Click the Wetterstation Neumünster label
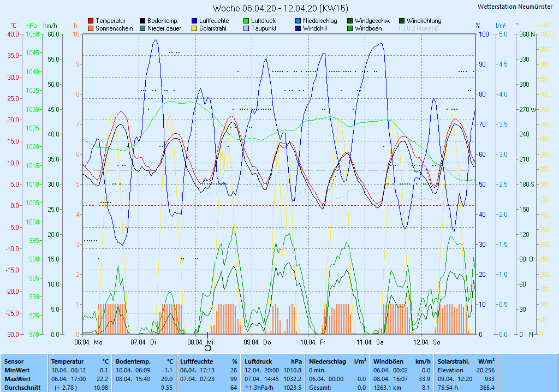Image resolution: width=559 pixels, height=392 pixels. click(x=514, y=7)
